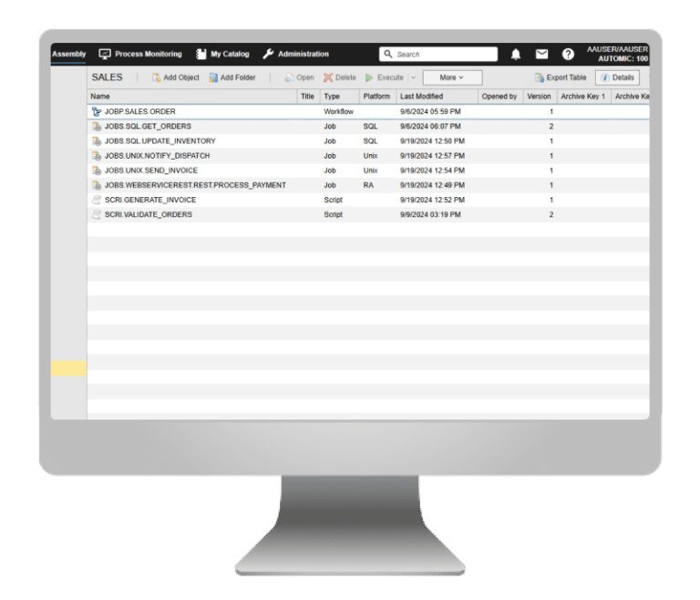This screenshot has width=700, height=600.
Task: Sort by the Title column header
Action: click(307, 97)
